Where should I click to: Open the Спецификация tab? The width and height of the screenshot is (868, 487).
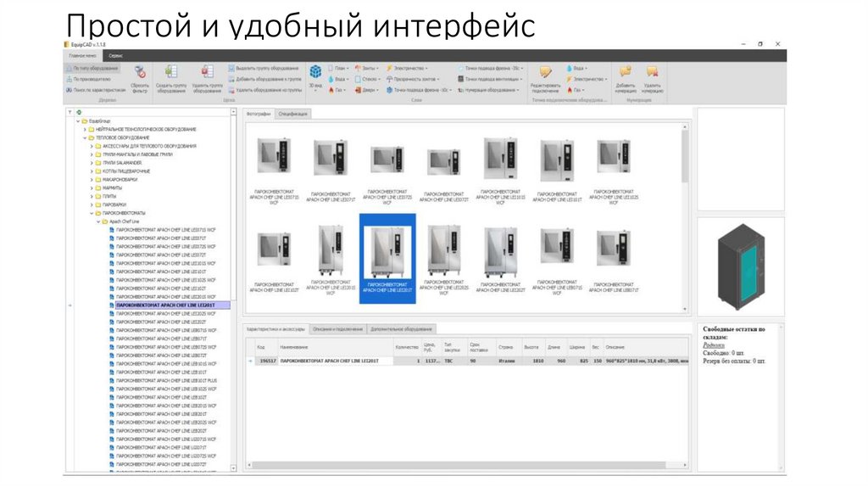292,114
